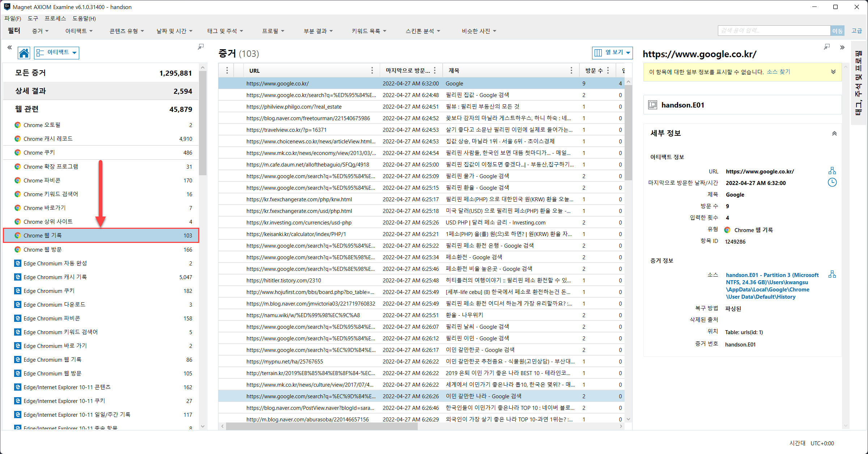This screenshot has height=454, width=868.
Task: Open the 스킨톤 분석 filter dropdown
Action: point(423,31)
